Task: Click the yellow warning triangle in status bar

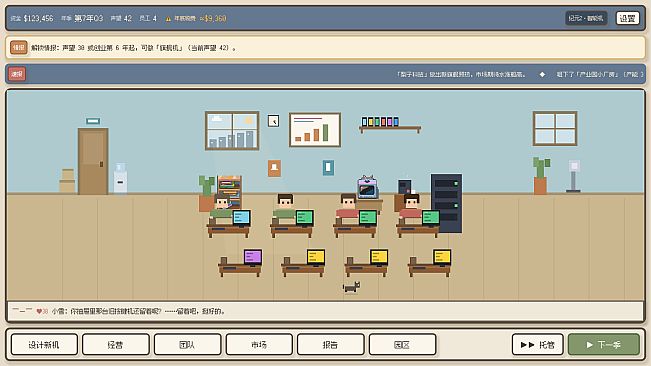Action: [x=168, y=19]
